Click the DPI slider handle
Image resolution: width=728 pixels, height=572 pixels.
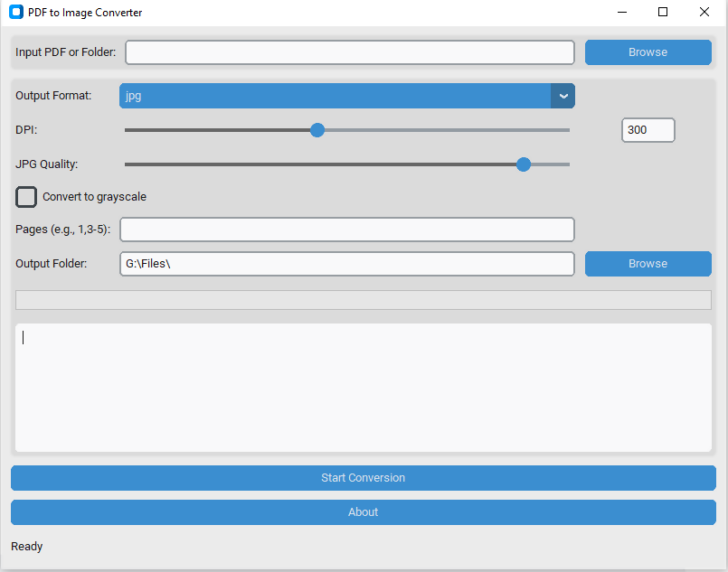317,130
